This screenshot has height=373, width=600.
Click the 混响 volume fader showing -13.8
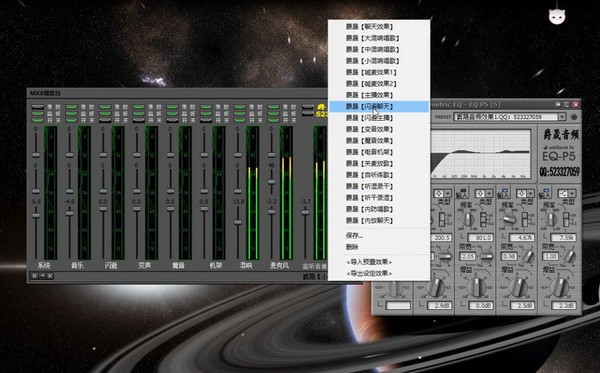pyautogui.click(x=238, y=222)
